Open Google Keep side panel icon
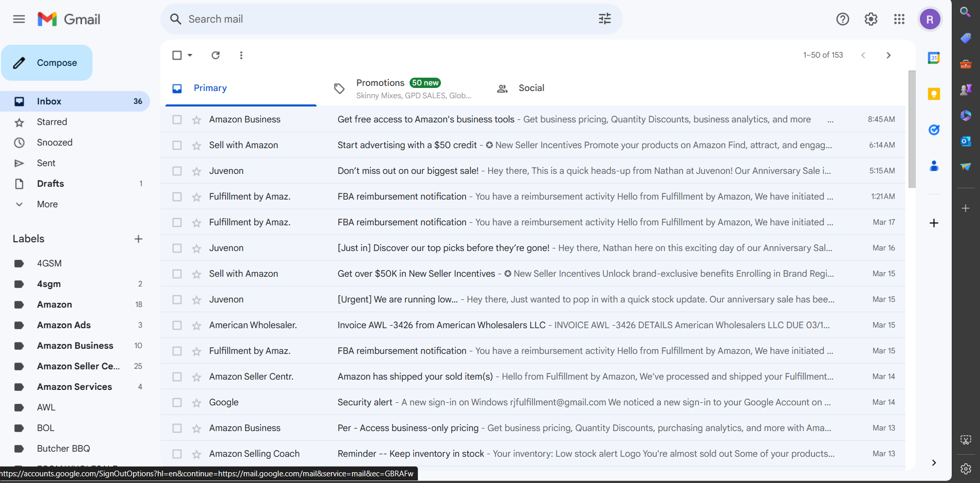The width and height of the screenshot is (980, 483). click(x=934, y=94)
